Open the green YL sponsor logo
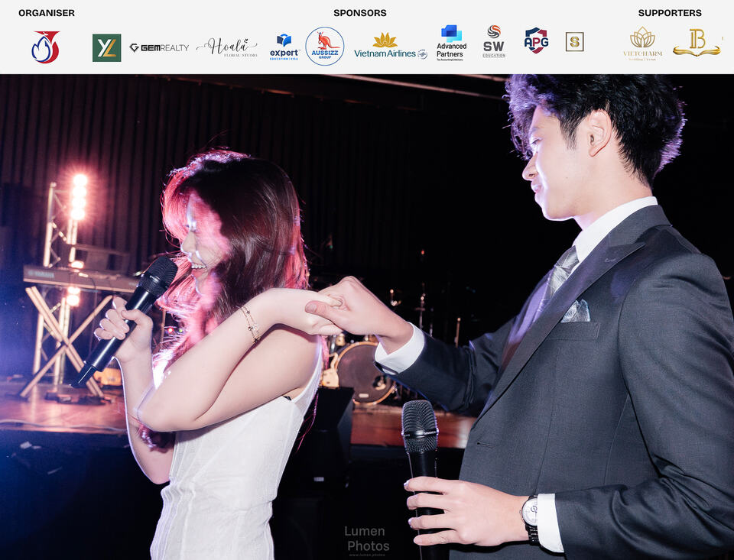 tap(107, 47)
